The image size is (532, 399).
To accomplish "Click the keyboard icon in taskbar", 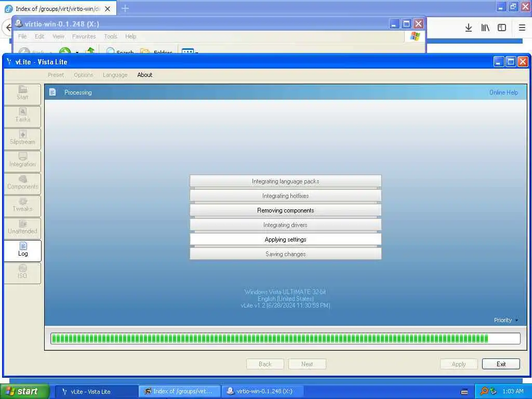I will tap(464, 392).
